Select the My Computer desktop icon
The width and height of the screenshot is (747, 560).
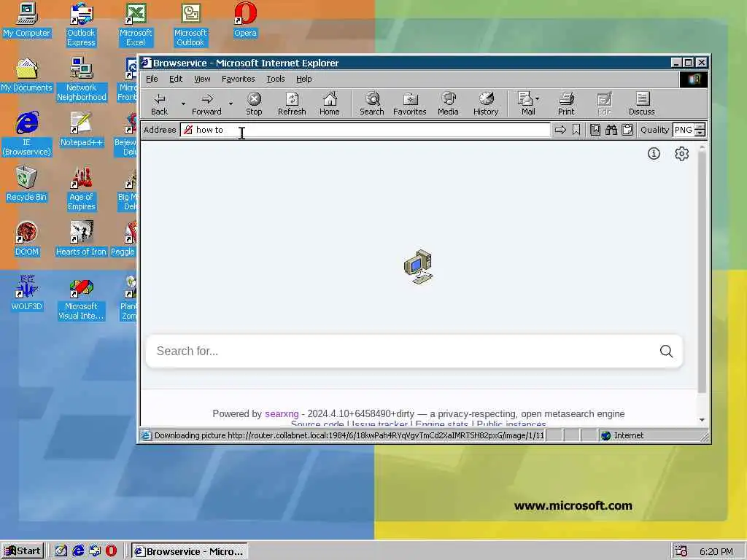click(27, 20)
